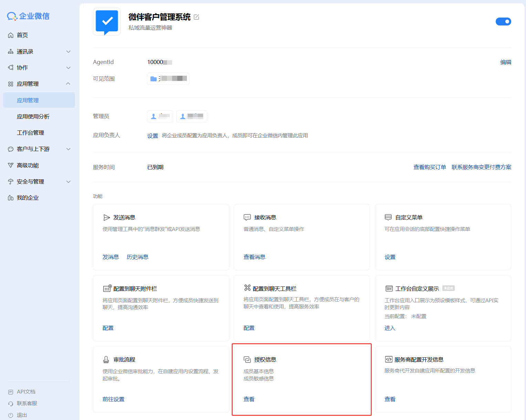The width and height of the screenshot is (526, 420).
Task: Click the 服务商配置开发信息 code icon
Action: click(x=388, y=359)
